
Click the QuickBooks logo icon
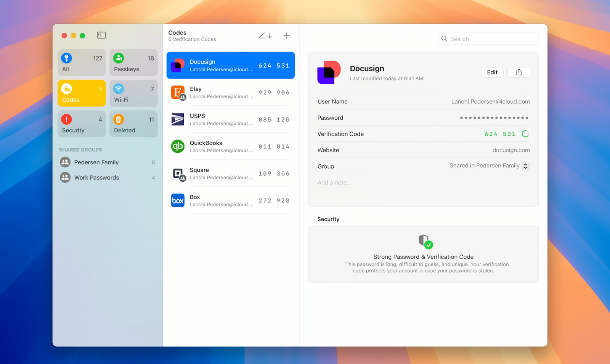point(178,146)
